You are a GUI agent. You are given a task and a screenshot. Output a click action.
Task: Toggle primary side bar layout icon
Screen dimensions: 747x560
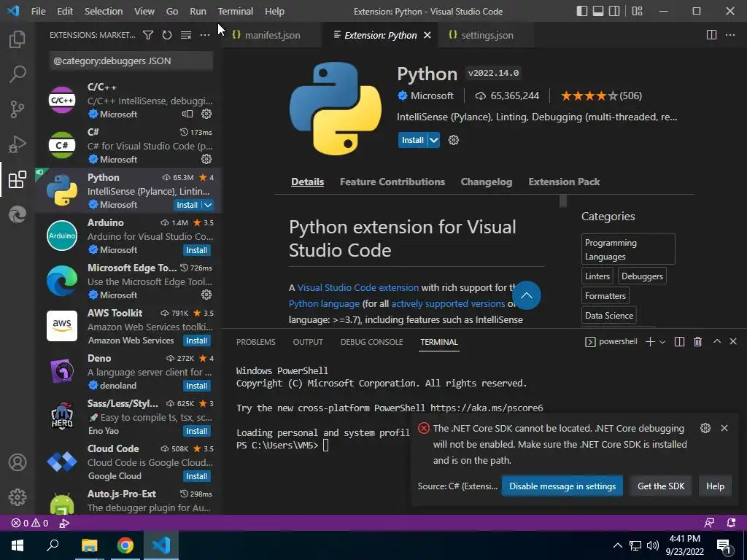(581, 11)
